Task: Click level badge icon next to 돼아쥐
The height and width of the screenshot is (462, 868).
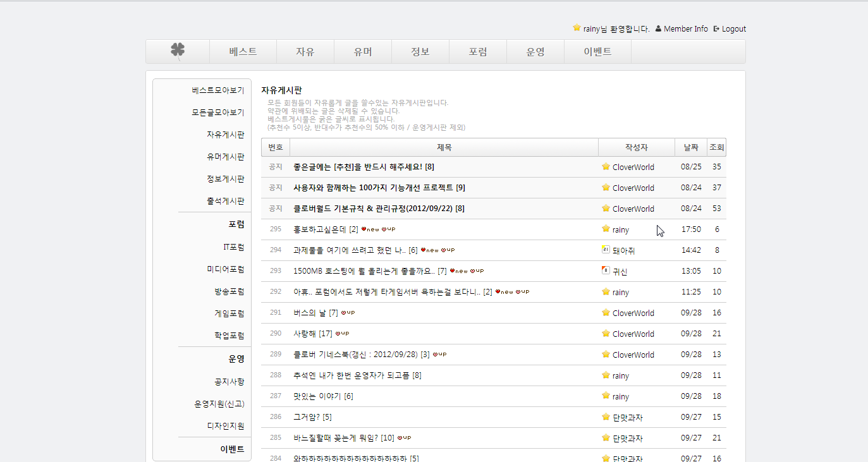Action: point(606,250)
